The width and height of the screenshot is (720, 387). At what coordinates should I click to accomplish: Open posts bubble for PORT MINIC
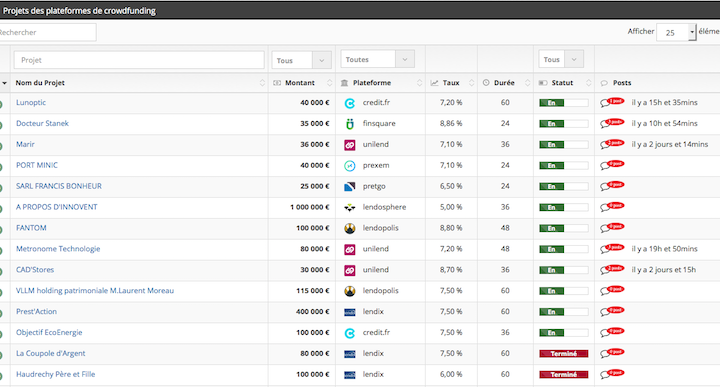612,165
